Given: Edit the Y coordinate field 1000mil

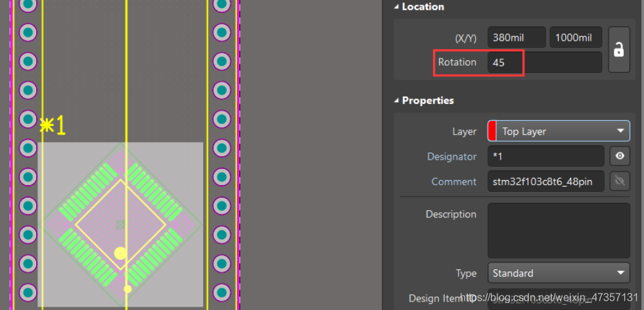Looking at the screenshot, I should coord(576,38).
